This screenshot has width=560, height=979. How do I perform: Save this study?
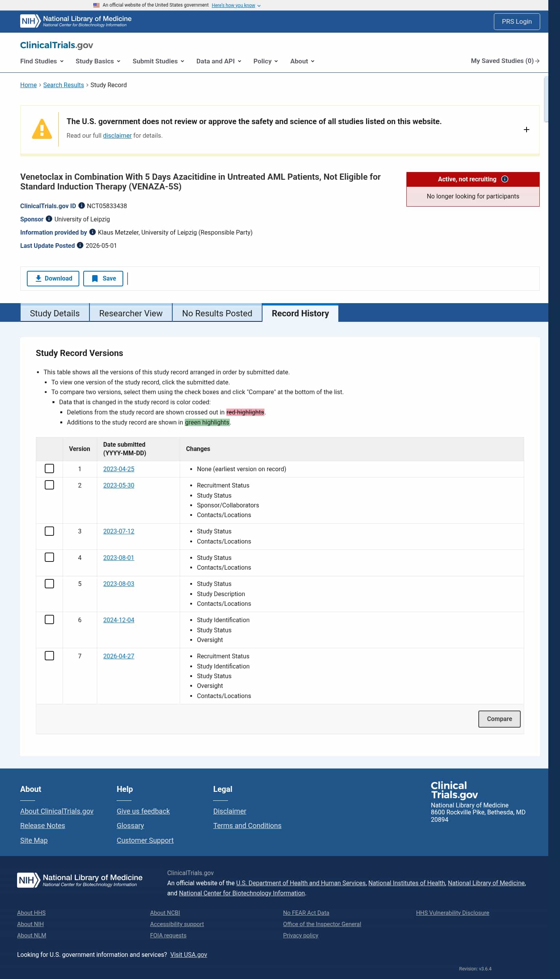[x=103, y=278]
